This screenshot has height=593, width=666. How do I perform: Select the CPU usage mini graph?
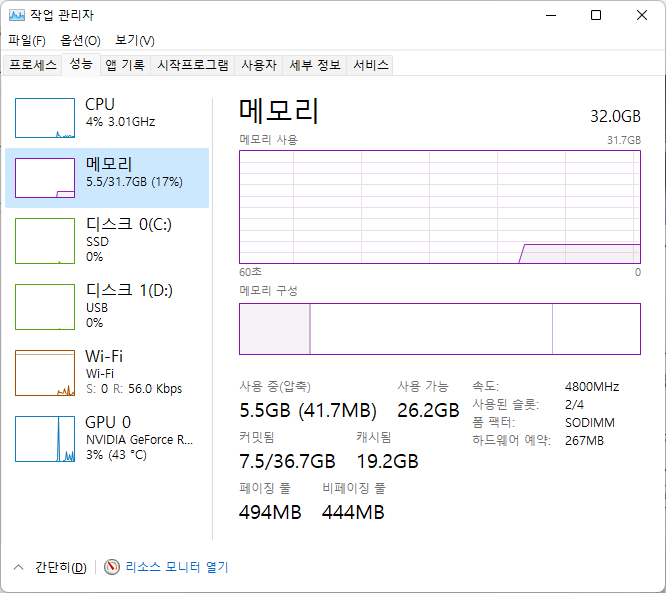pyautogui.click(x=45, y=118)
